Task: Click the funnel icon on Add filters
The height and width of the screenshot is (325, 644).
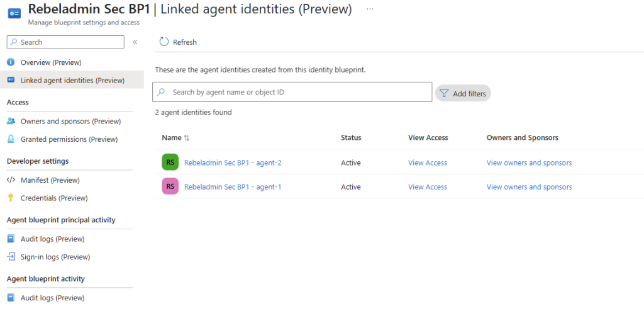Action: point(444,93)
